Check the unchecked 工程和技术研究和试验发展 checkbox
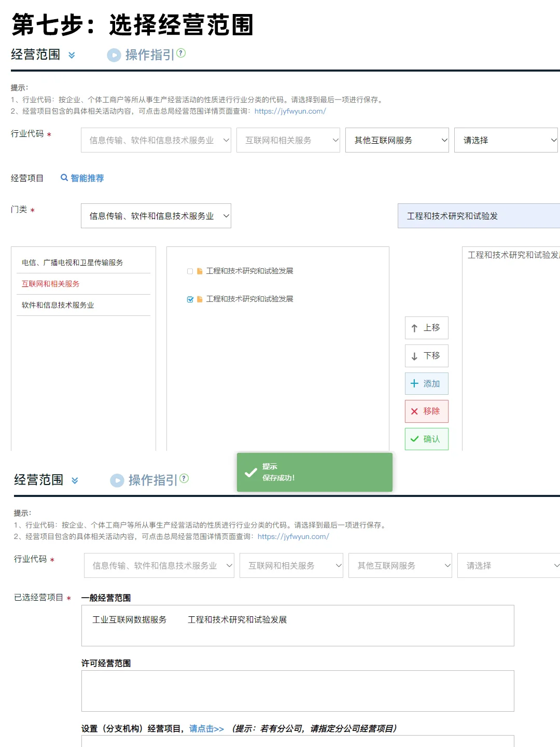 point(190,271)
